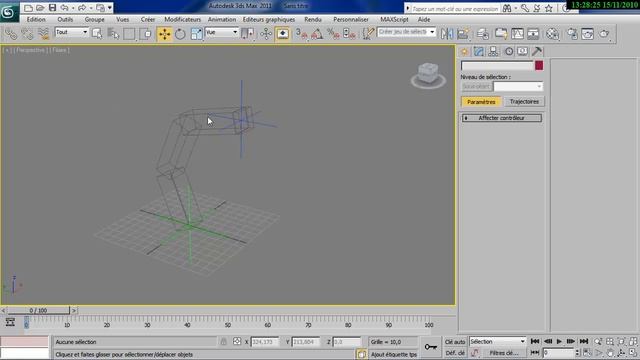Select the Unlink selection tool
Screen dimensions: 640x360
[x=27, y=34]
